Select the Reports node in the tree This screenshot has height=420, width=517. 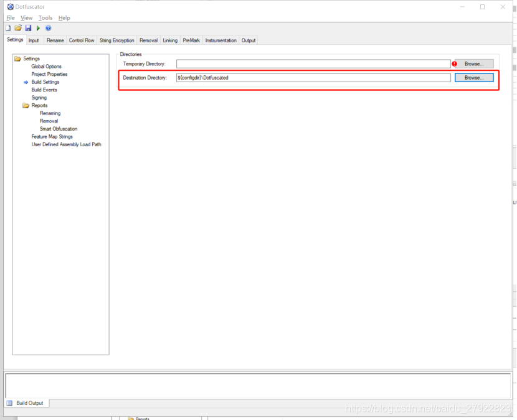(x=40, y=105)
